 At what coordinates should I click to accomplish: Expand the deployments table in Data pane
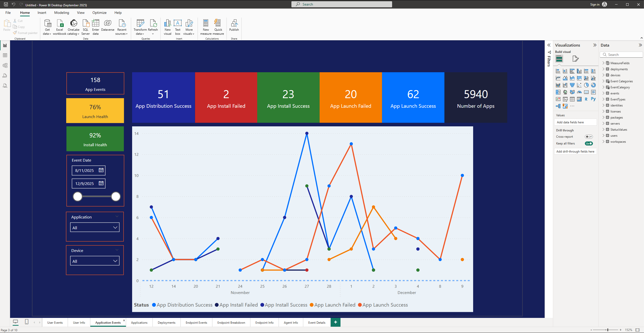click(x=603, y=69)
